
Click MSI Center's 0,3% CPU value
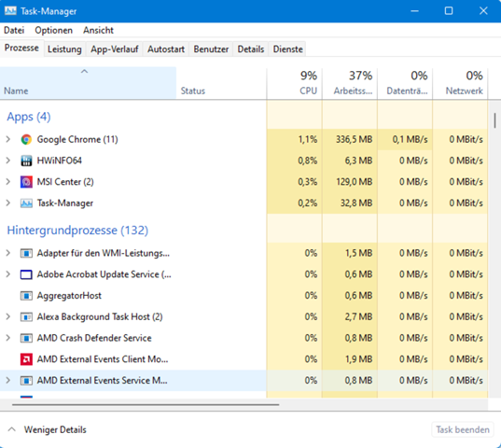click(308, 182)
